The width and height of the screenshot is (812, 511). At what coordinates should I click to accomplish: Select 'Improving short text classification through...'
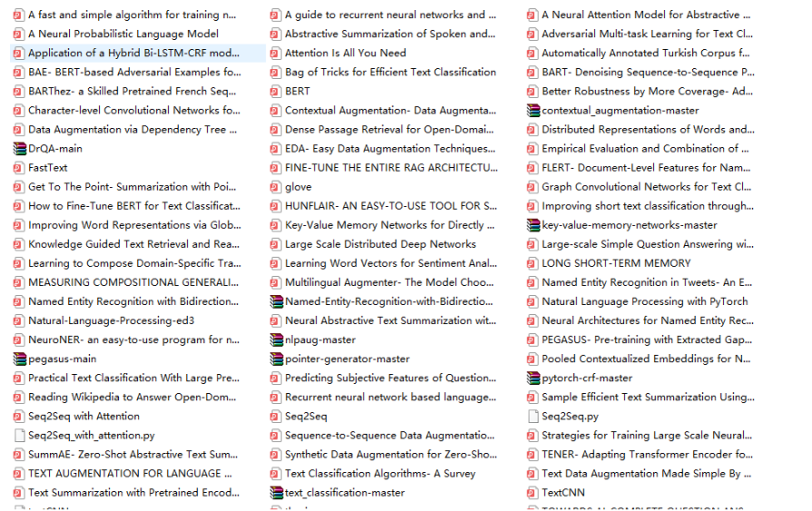point(647,206)
